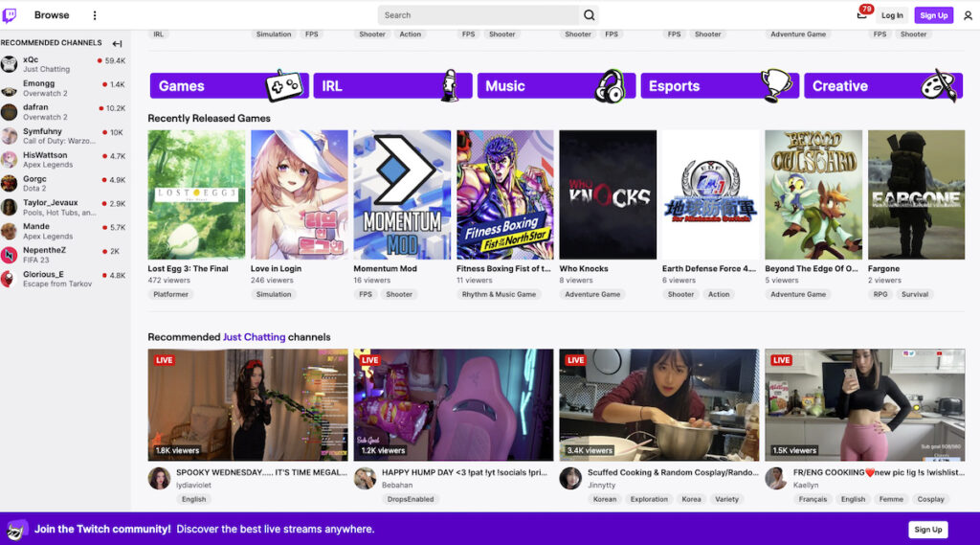
Task: Open the Lost Egg 3 game cover
Action: [x=196, y=194]
